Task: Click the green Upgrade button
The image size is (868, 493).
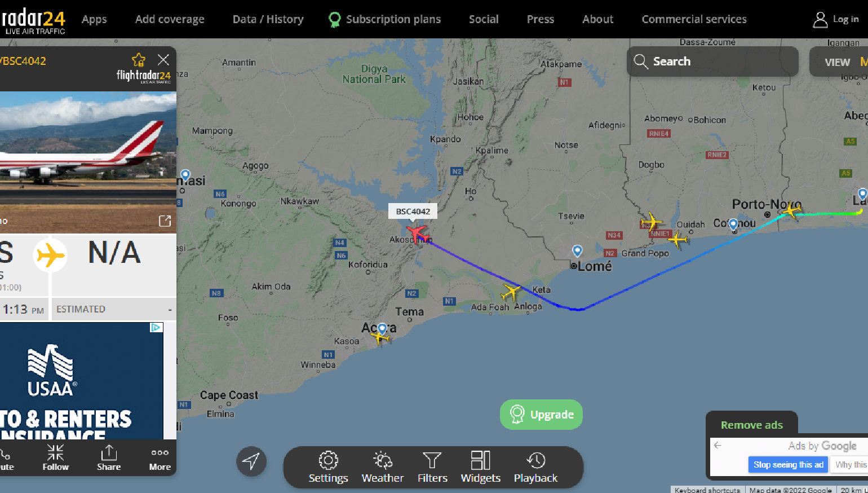Action: [x=541, y=415]
